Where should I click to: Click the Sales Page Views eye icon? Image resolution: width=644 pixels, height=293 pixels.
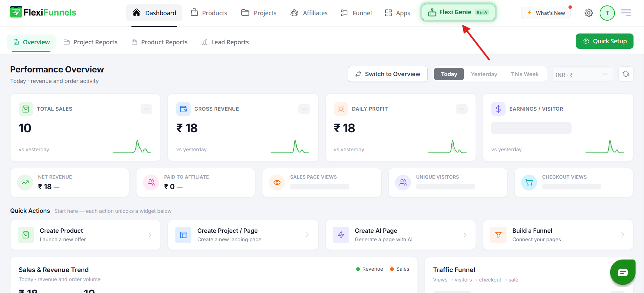(277, 182)
